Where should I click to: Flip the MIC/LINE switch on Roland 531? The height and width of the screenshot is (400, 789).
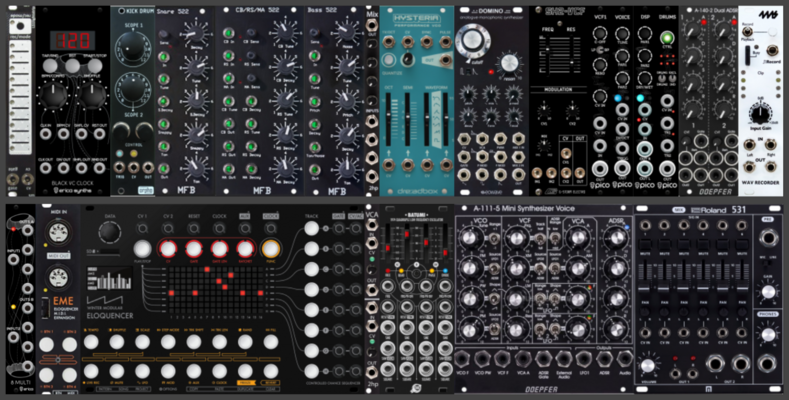767,265
